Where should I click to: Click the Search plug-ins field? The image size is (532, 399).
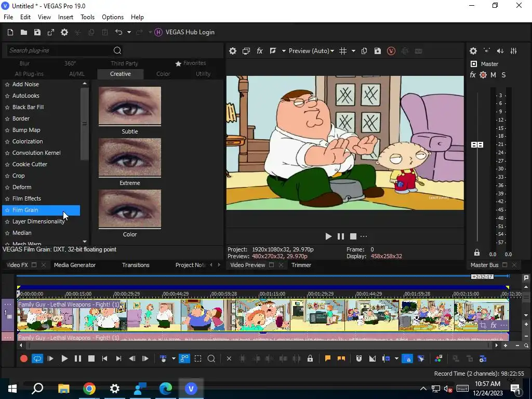(59, 50)
